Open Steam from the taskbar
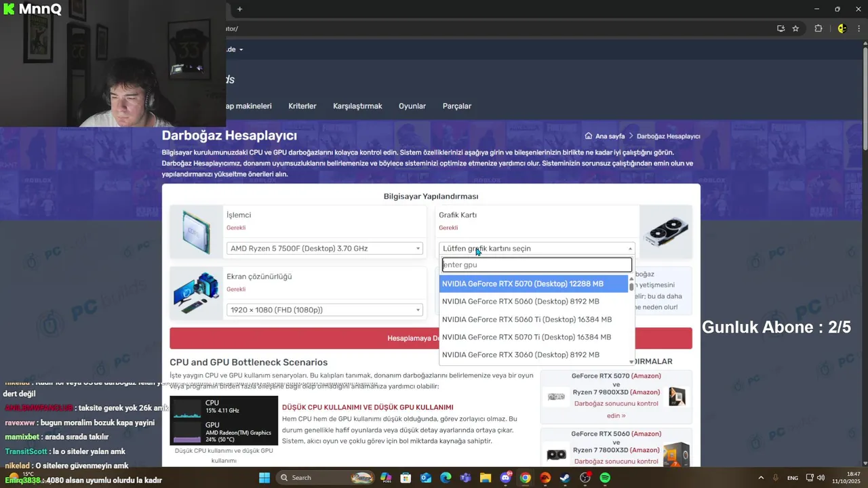868x488 pixels. [565, 478]
